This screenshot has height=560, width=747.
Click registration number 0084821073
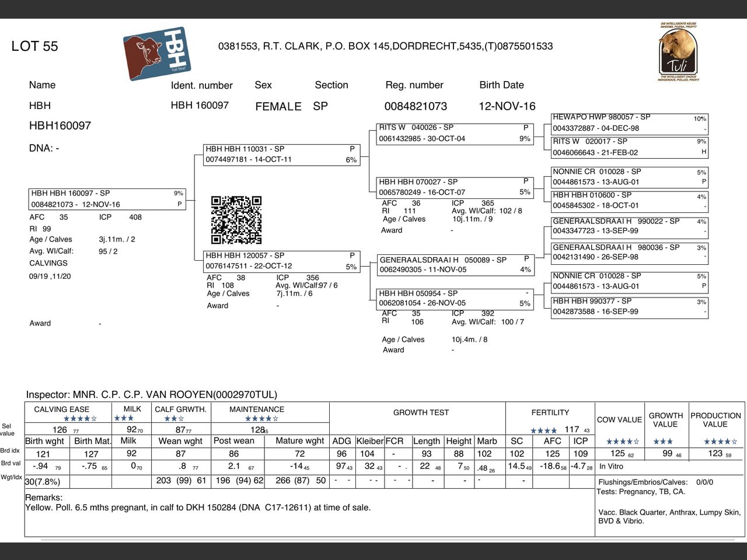pos(416,106)
